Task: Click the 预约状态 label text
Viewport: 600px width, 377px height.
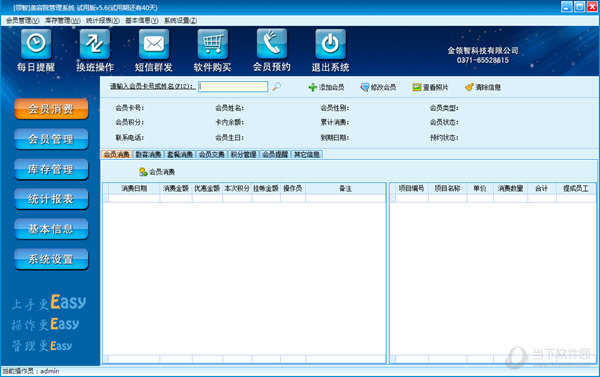Action: (x=444, y=137)
